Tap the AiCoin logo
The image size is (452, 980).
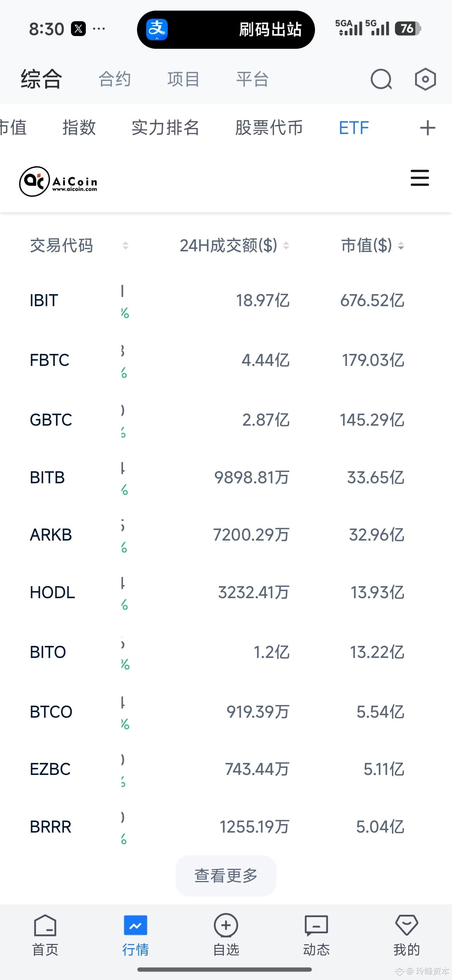click(x=58, y=181)
